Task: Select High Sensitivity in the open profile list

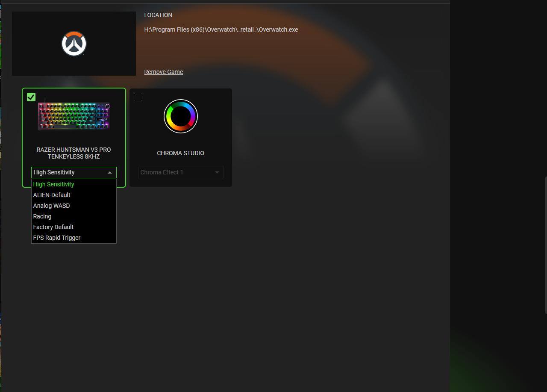Action: point(54,184)
